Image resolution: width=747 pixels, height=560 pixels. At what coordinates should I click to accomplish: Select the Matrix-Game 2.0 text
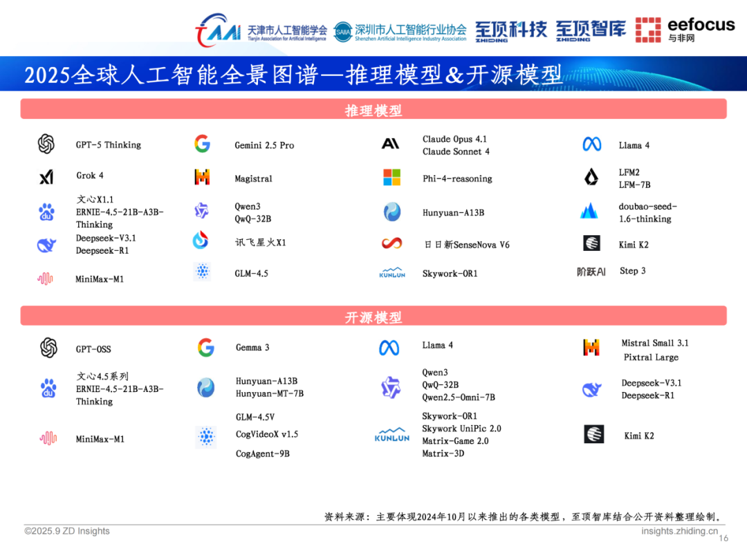pyautogui.click(x=455, y=441)
